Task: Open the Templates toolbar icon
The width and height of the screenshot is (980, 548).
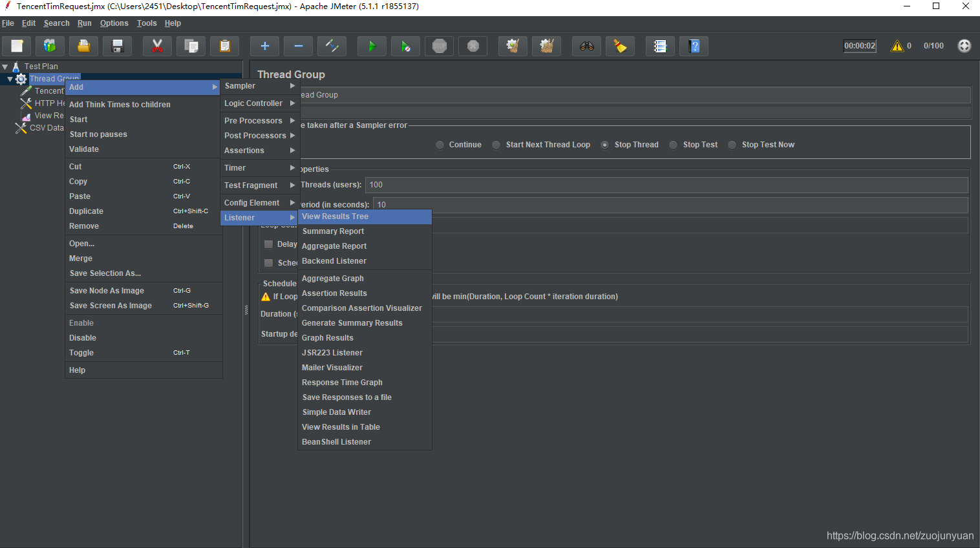Action: click(50, 46)
